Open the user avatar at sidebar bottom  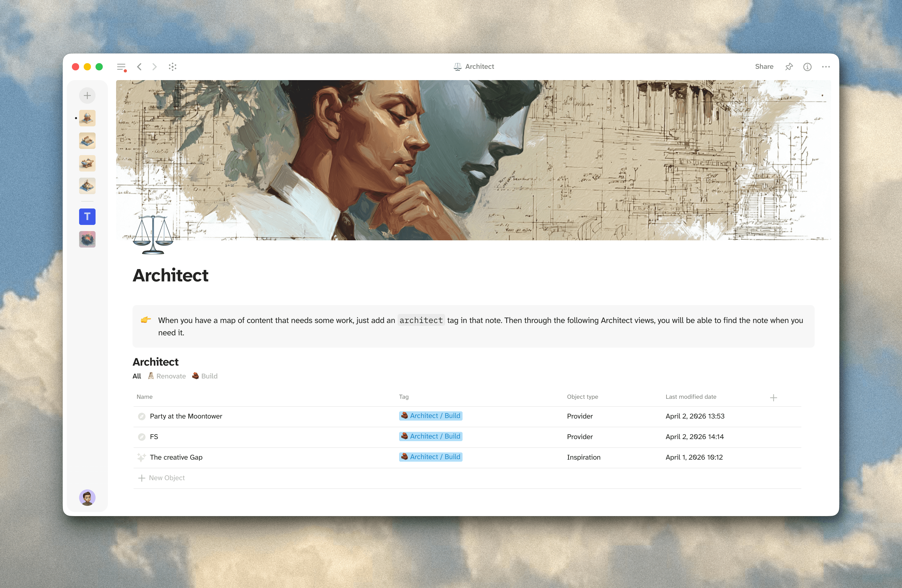tap(87, 497)
